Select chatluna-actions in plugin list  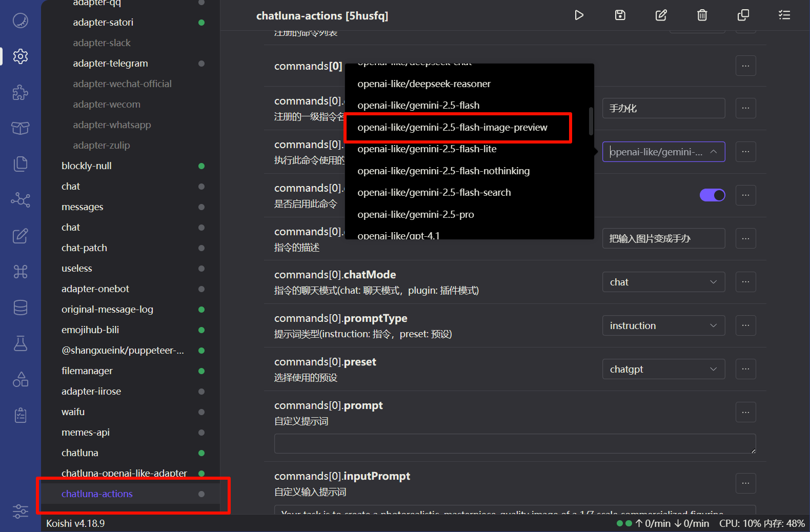pyautogui.click(x=97, y=494)
